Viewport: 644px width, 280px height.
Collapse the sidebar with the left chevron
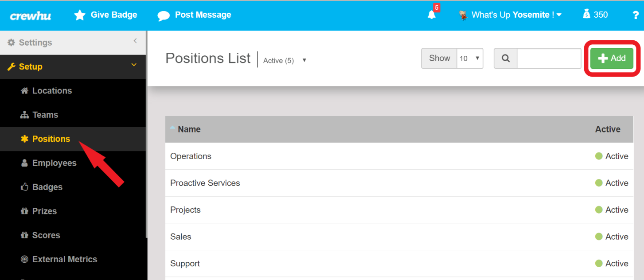point(135,41)
